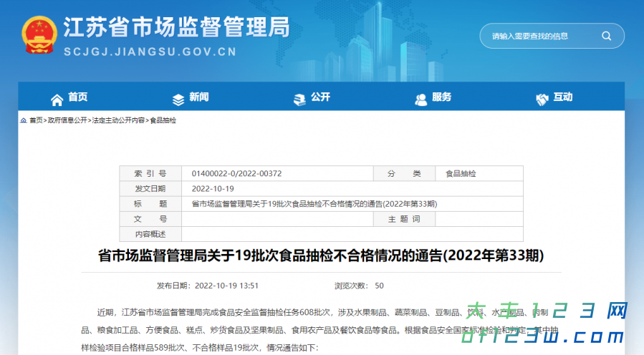644x355 pixels.
Task: Open the 首页 breadcrumb link
Action: (36, 120)
